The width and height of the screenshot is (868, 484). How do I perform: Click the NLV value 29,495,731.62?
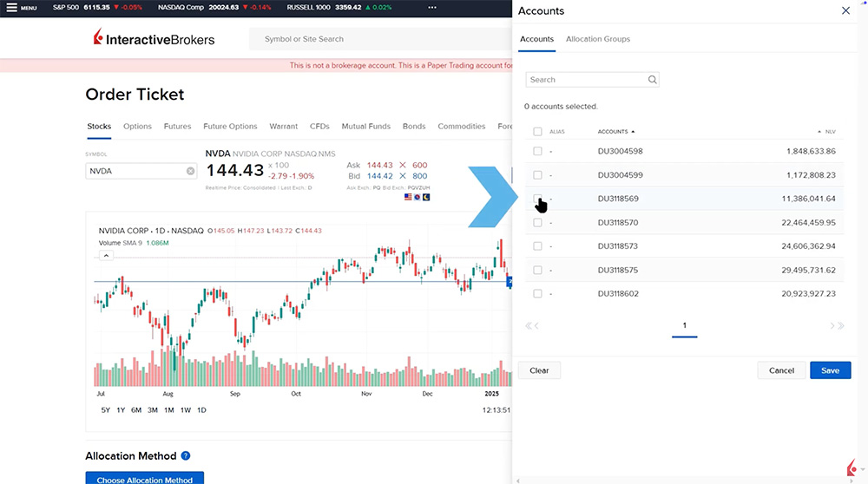(808, 270)
